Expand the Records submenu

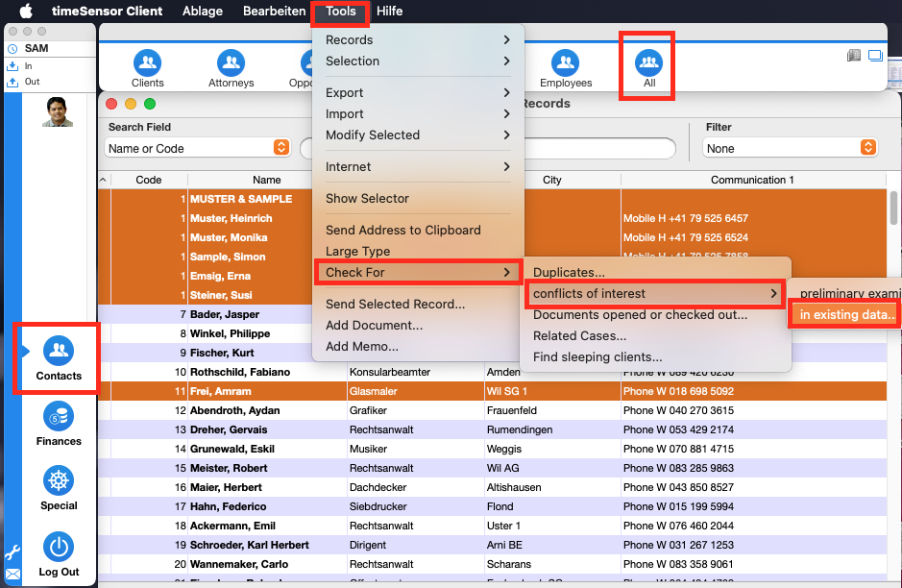tap(418, 39)
